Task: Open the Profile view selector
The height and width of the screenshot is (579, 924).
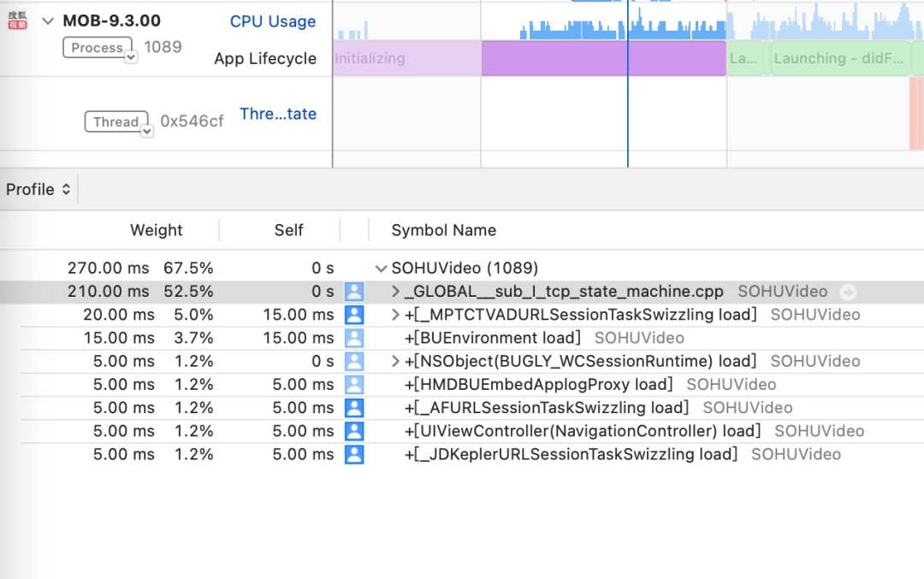Action: [38, 189]
